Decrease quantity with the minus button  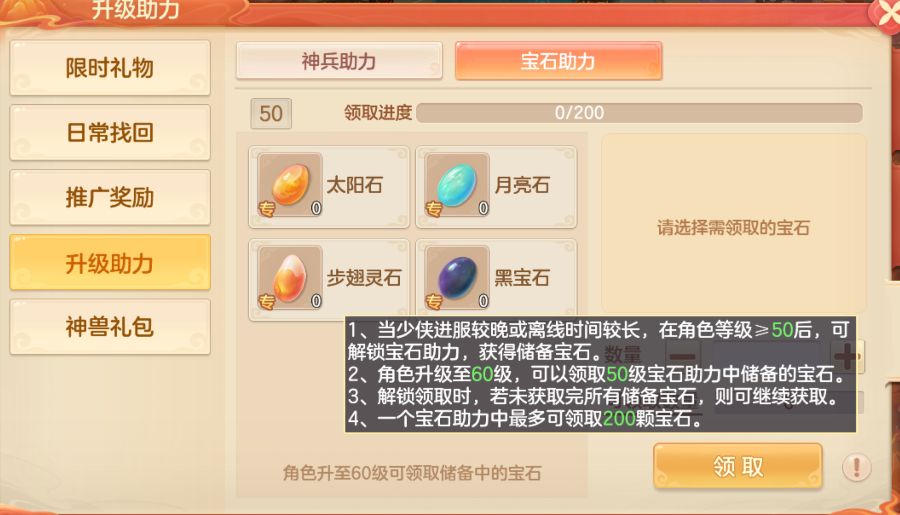(x=683, y=357)
